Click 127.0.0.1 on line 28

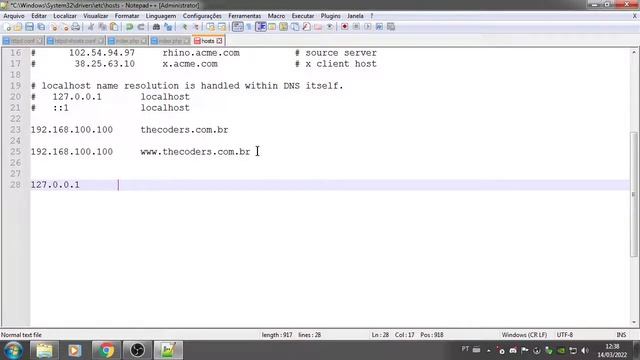tap(55, 185)
